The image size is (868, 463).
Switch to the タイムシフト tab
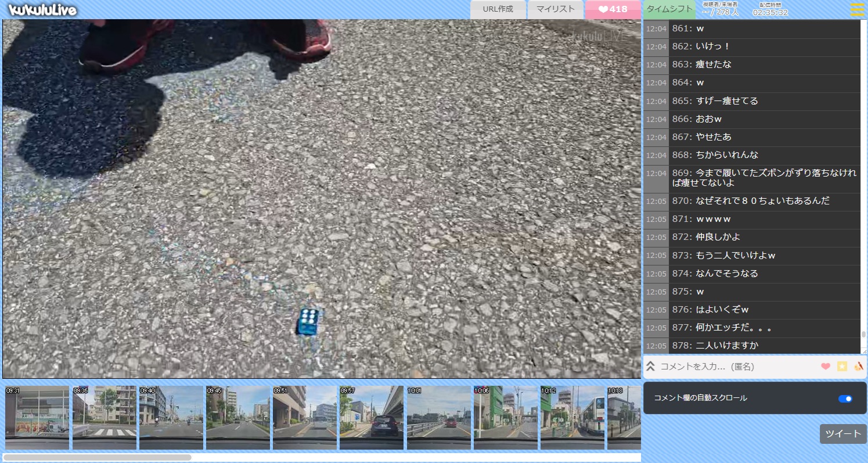669,9
